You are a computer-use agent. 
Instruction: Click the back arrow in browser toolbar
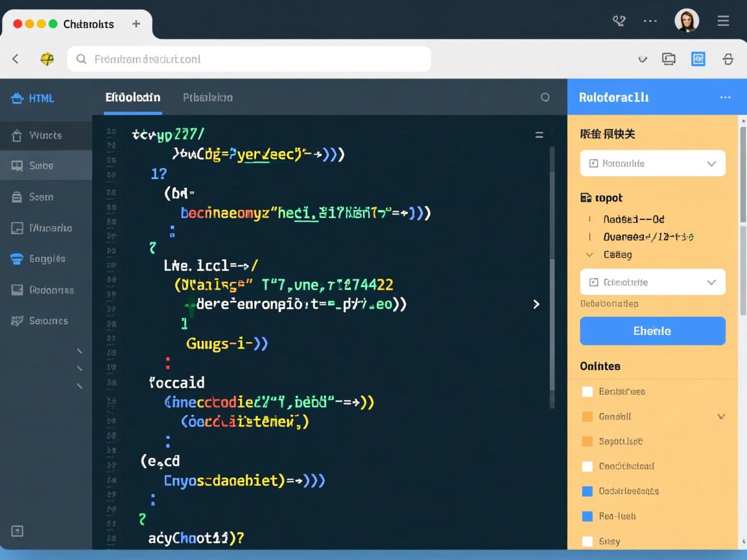coord(16,59)
